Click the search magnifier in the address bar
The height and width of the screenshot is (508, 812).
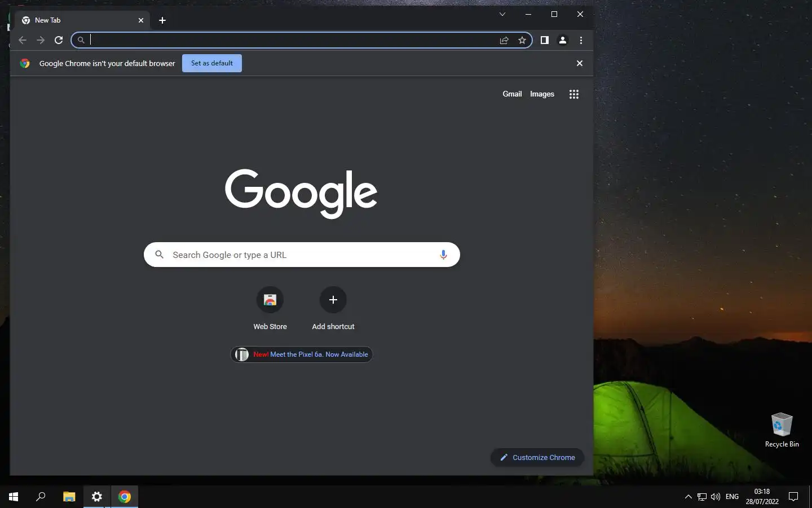coord(81,40)
